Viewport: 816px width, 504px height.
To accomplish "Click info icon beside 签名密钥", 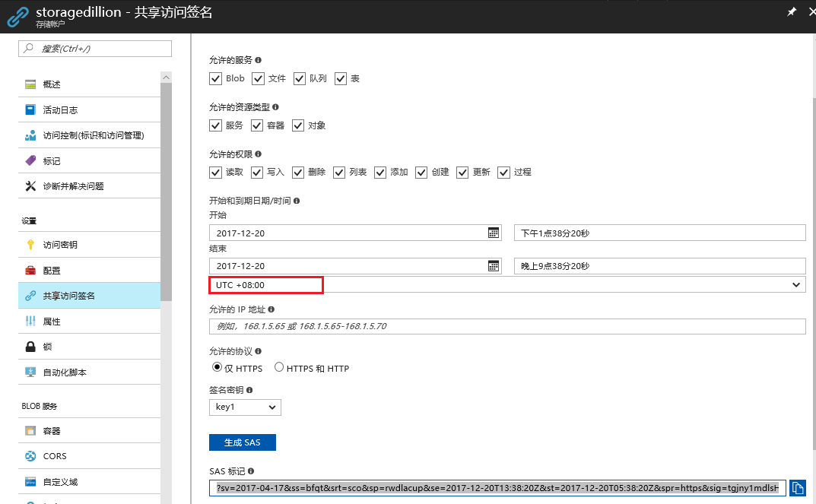I will click(249, 390).
